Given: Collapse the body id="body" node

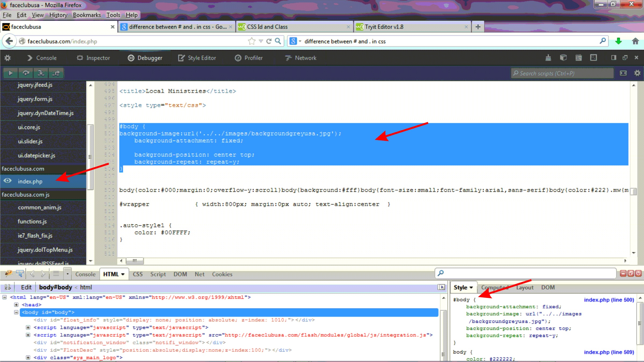Looking at the screenshot, I should 16,312.
